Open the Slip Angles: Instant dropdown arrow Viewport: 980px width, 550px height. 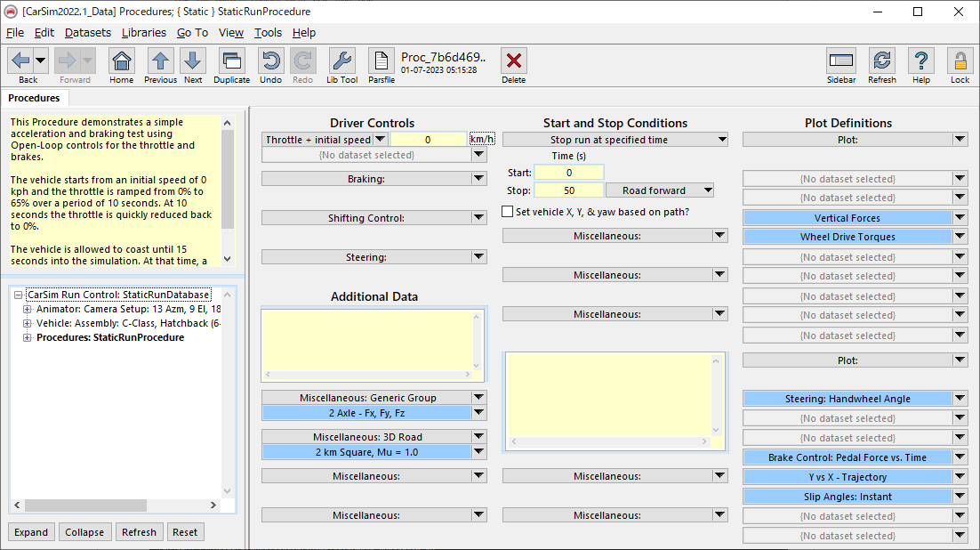coord(960,497)
